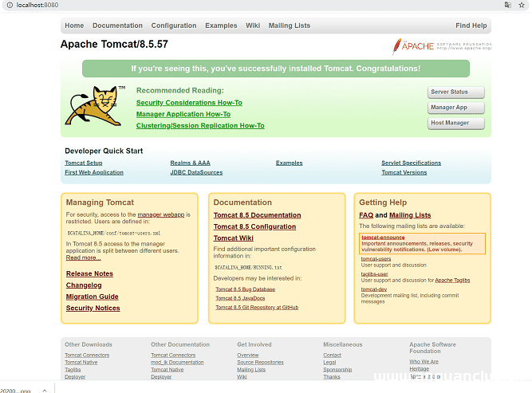
Task: Click the site info icon beside localhost:8080
Action: tap(10, 5)
